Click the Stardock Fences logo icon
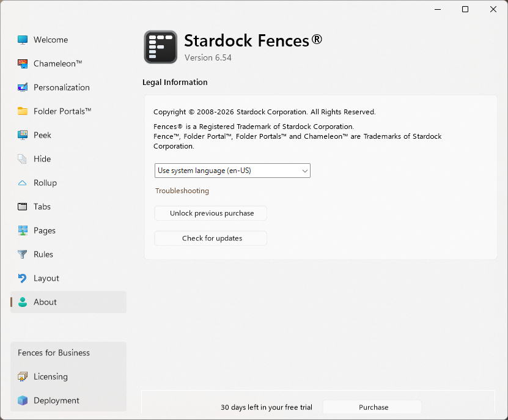Viewport: 508px width, 420px height. pos(161,47)
